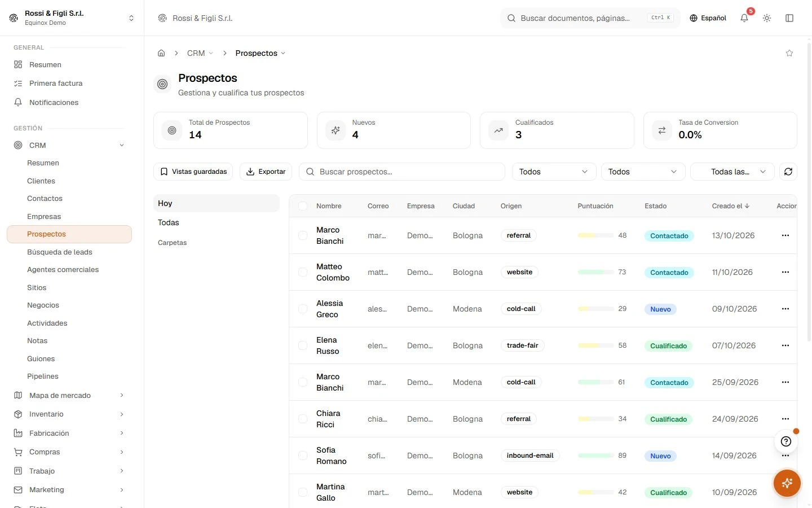The image size is (812, 508).
Task: Refresh the prospects list
Action: [x=788, y=172]
